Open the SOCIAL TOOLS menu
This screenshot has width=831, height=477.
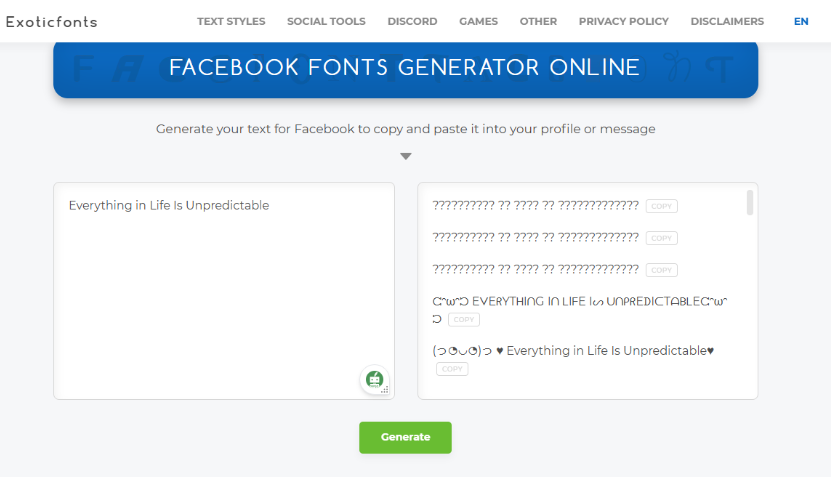326,22
